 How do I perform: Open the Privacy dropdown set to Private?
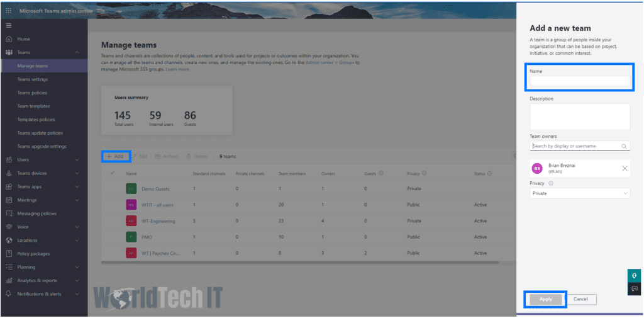point(579,193)
